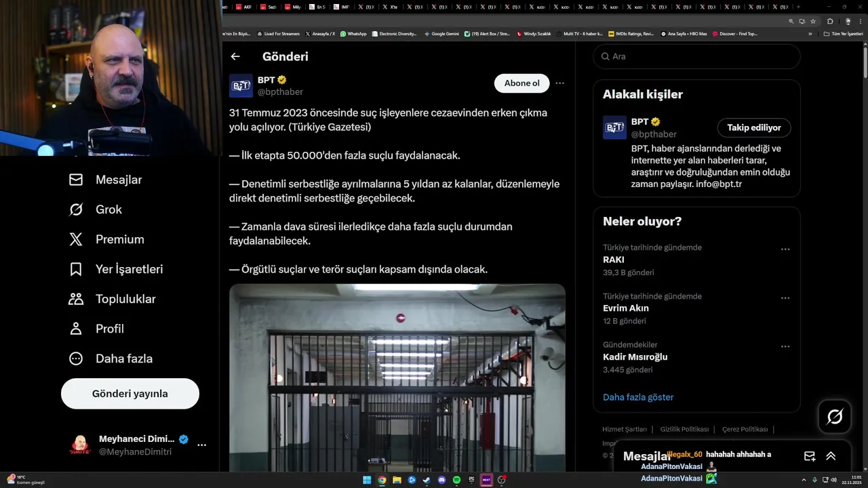Show the hidden system tray icons

805,480
